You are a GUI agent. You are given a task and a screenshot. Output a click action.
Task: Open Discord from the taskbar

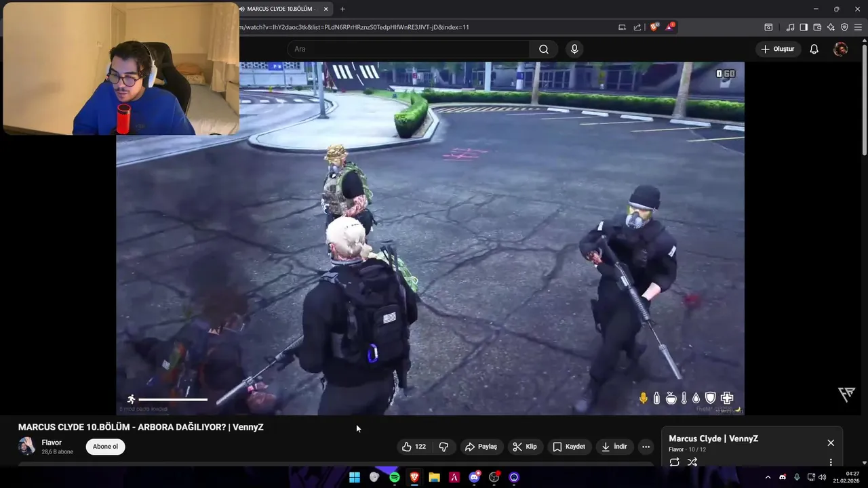click(x=475, y=477)
